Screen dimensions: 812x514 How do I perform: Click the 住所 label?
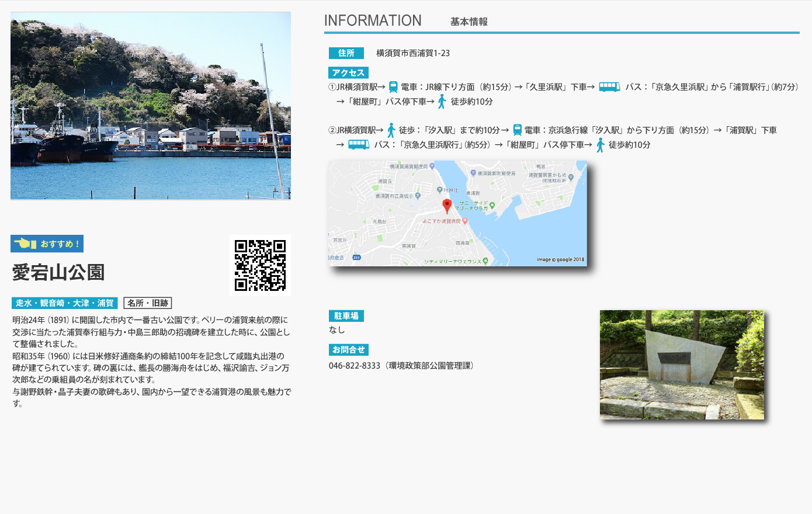[x=346, y=53]
